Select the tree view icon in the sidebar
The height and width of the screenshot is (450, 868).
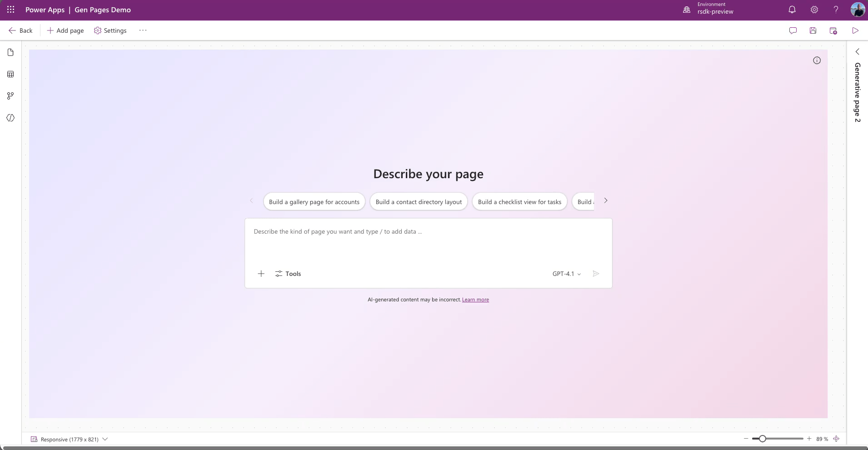[10, 96]
